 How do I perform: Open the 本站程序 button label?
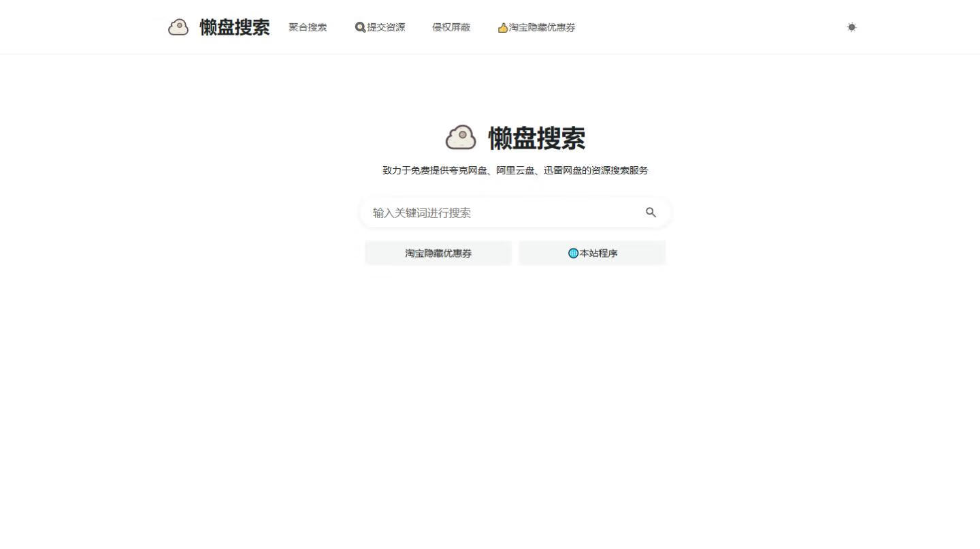[x=598, y=253]
